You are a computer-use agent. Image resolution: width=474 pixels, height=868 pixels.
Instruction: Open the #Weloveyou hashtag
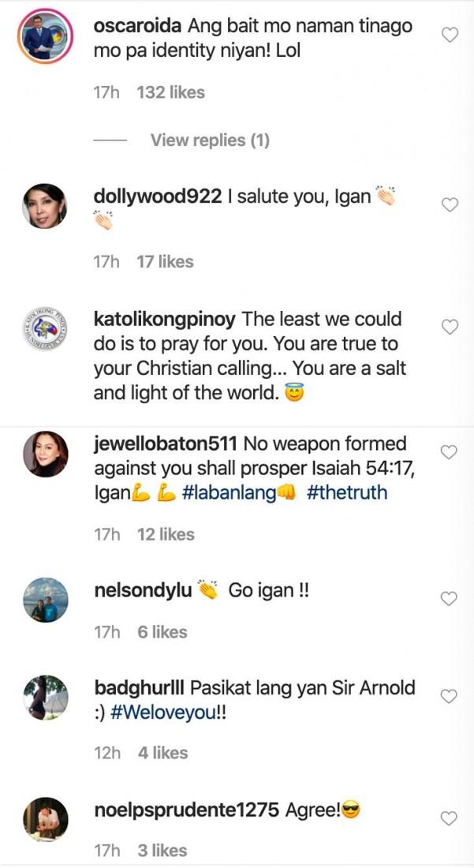click(174, 712)
